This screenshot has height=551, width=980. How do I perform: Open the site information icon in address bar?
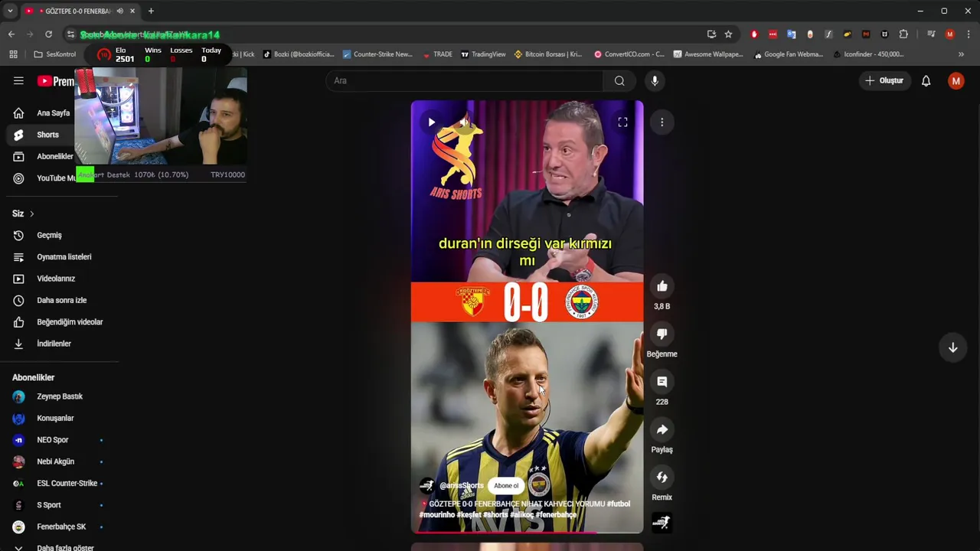pos(70,34)
